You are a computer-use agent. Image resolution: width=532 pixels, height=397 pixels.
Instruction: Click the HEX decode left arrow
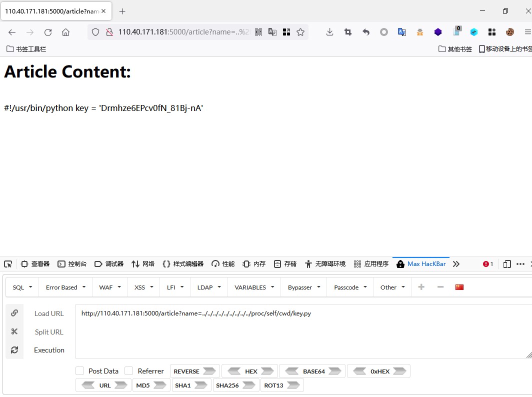click(x=234, y=371)
